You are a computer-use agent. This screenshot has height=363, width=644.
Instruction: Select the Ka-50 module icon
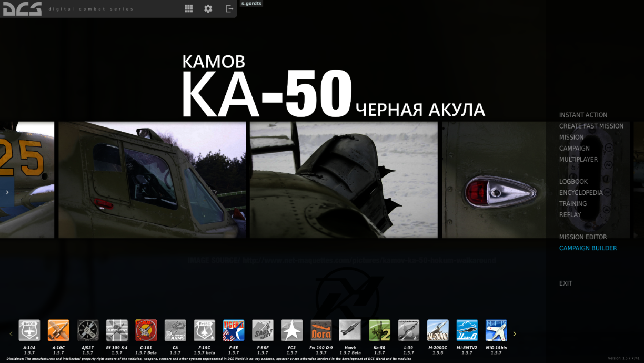(x=379, y=330)
